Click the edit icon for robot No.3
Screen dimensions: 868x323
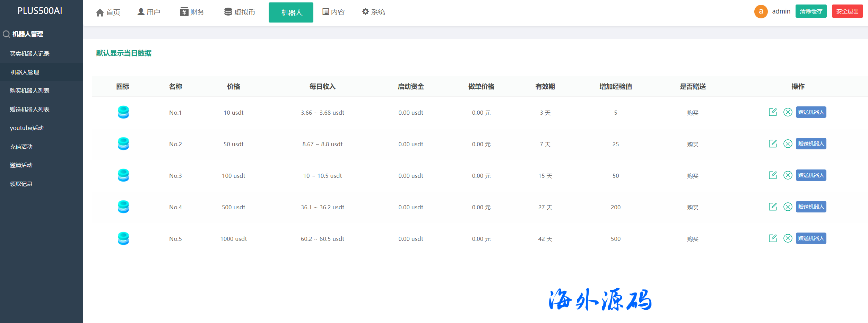pyautogui.click(x=773, y=175)
